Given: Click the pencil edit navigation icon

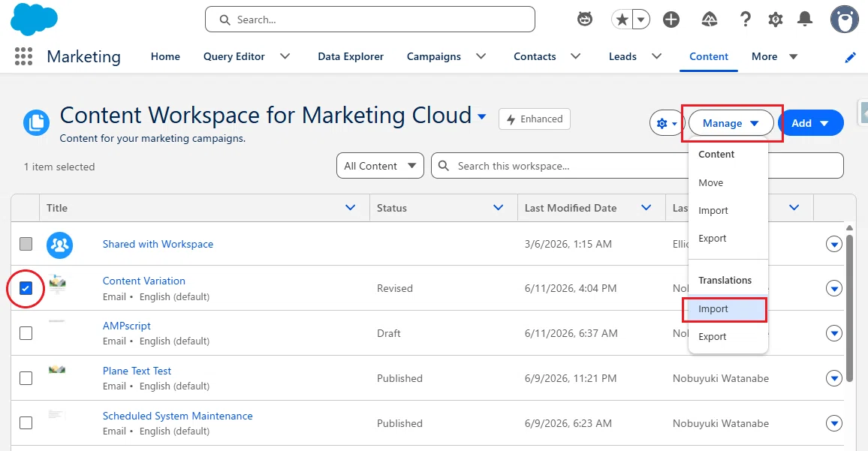Looking at the screenshot, I should tap(850, 58).
